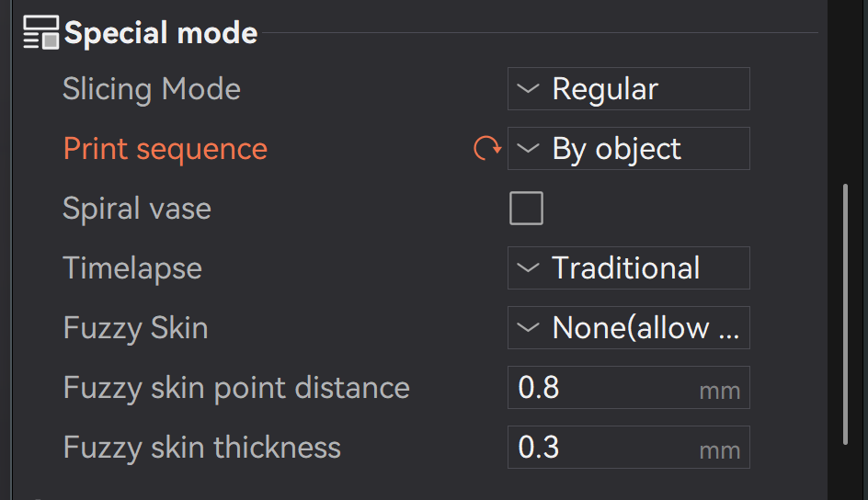The image size is (868, 500).
Task: Open the Timelapse dropdown showing Traditional
Action: click(628, 267)
